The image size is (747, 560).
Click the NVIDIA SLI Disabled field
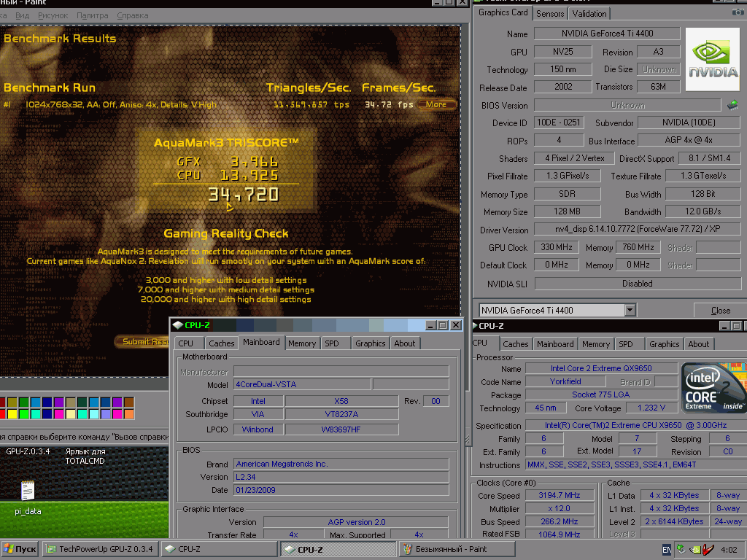pyautogui.click(x=638, y=284)
